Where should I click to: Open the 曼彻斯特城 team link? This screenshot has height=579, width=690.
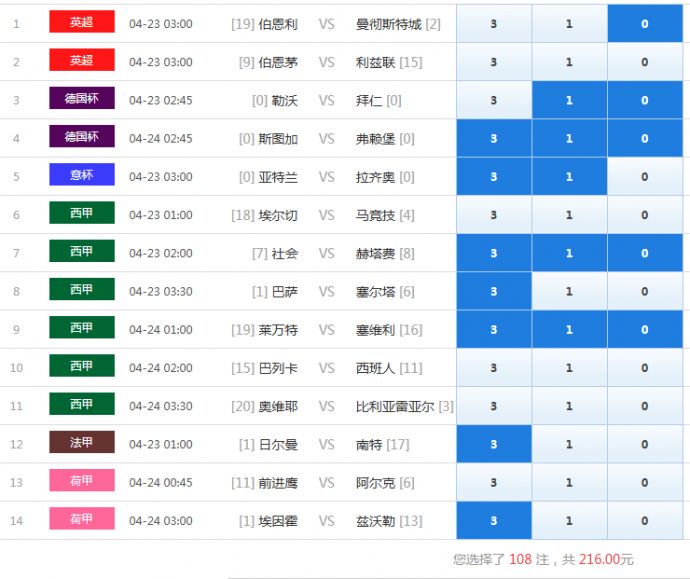tap(388, 24)
